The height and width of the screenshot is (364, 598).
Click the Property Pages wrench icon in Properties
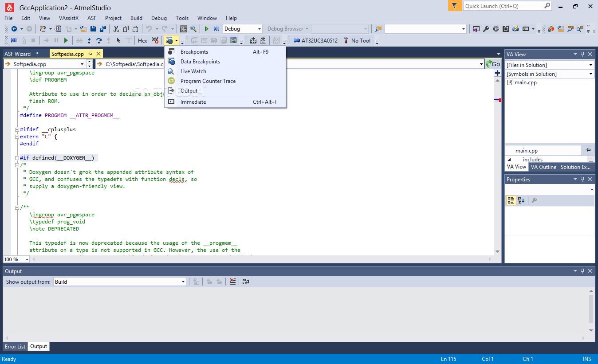(535, 200)
